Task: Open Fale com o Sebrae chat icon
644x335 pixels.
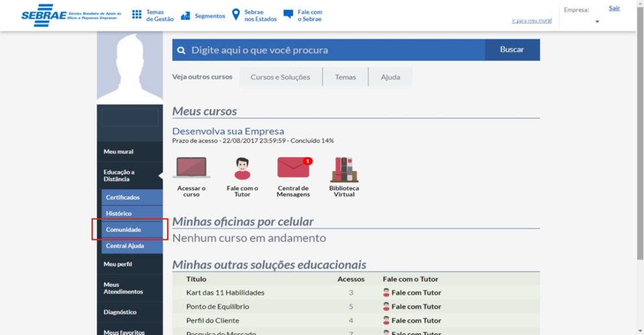Action: click(288, 15)
